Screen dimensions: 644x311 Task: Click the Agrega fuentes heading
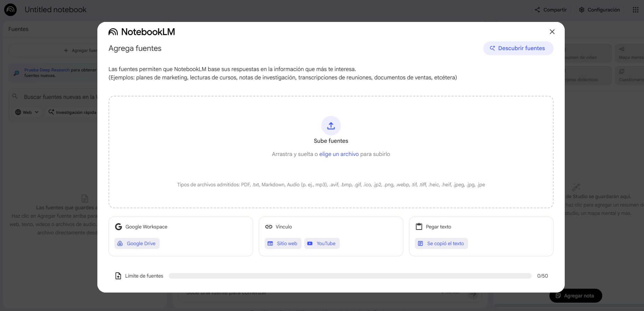pyautogui.click(x=135, y=48)
